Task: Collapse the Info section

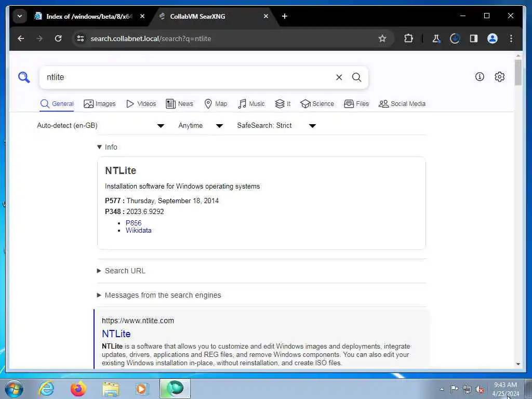Action: tap(107, 147)
